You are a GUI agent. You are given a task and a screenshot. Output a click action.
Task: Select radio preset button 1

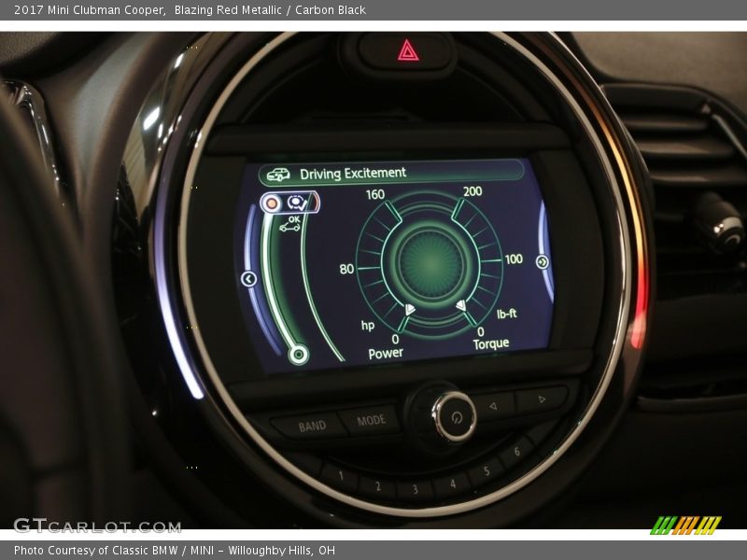pos(340,476)
